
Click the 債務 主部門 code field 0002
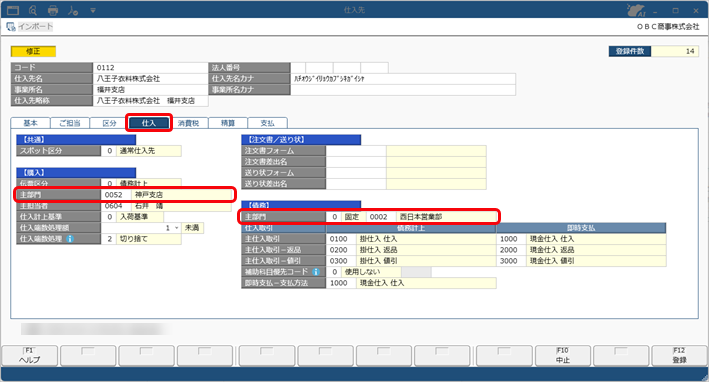pos(381,217)
